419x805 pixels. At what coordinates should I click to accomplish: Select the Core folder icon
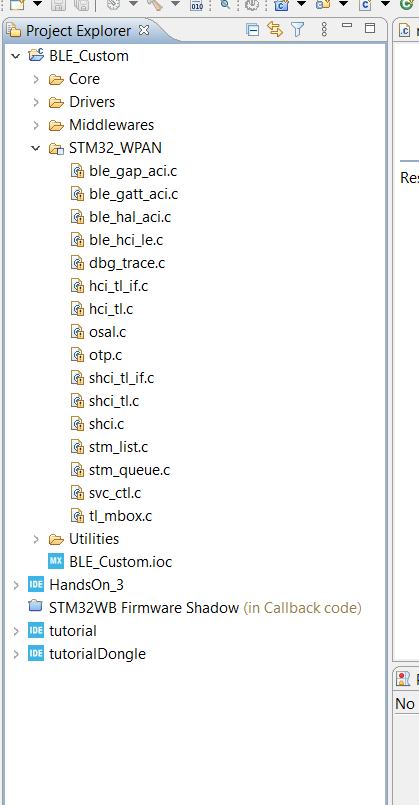tap(56, 79)
